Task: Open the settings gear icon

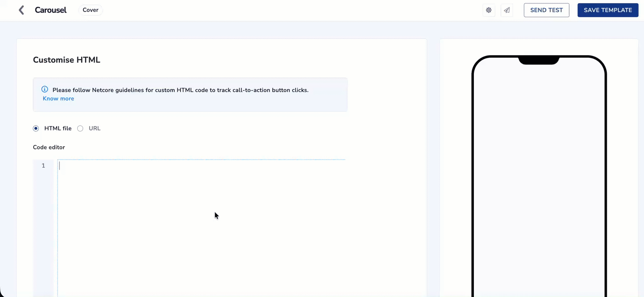Action: click(x=489, y=10)
